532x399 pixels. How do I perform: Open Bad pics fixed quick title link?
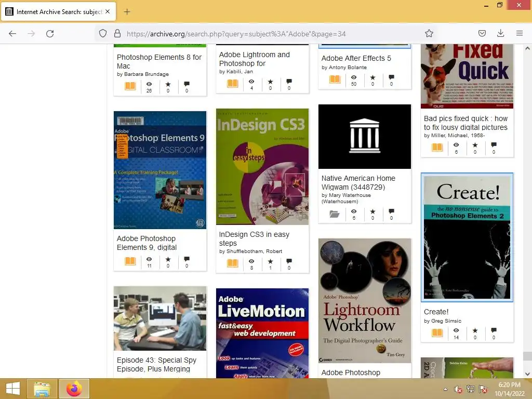click(465, 123)
